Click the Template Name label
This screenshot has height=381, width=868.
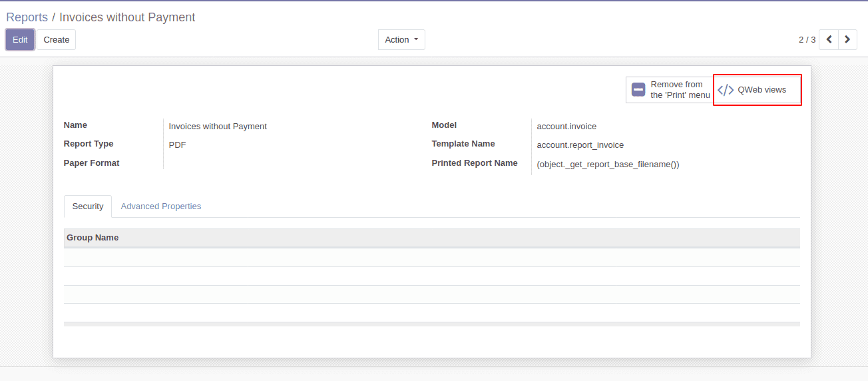click(463, 144)
